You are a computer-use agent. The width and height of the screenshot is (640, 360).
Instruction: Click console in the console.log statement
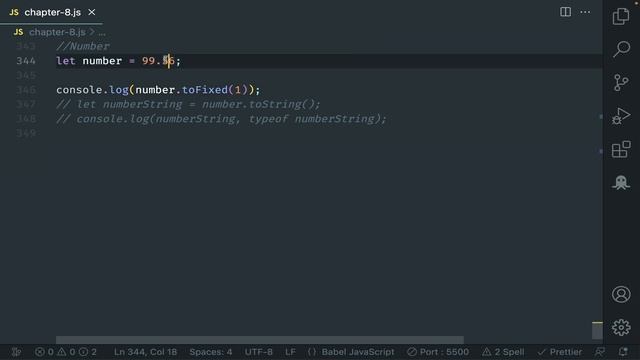79,90
